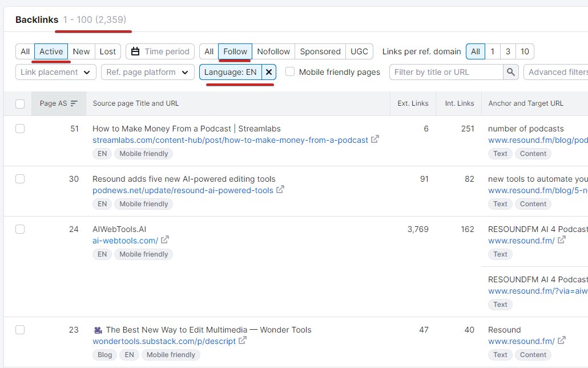Screen dimensions: 588x368
Task: Open Time period picker
Action: [x=160, y=51]
